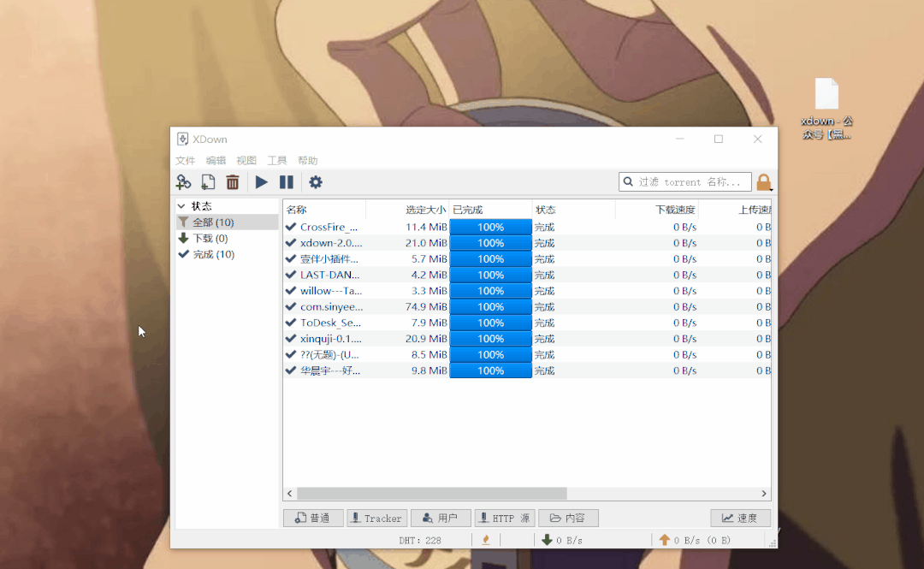This screenshot has height=569, width=924.
Task: Click progress bar of xinquji-0.1 row
Action: 491,339
